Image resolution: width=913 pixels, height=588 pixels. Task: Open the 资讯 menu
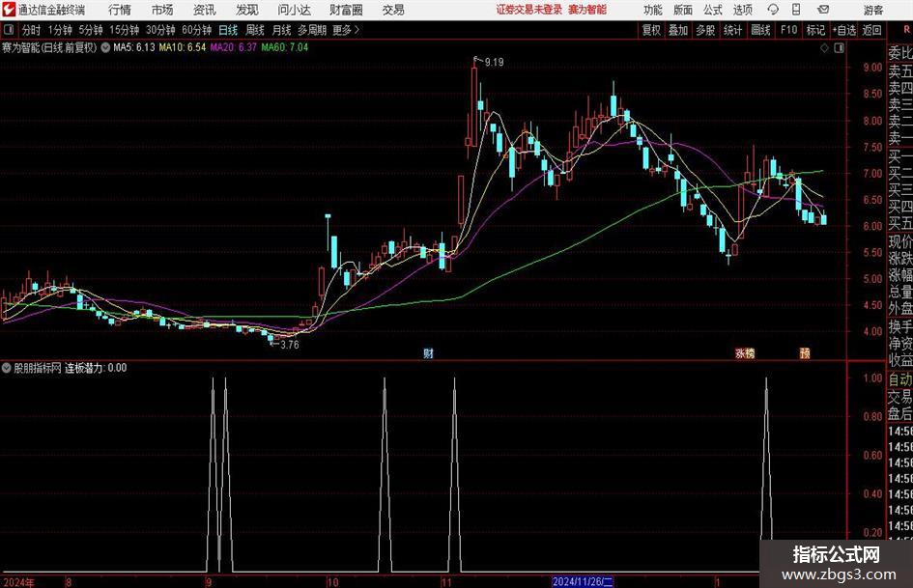tap(205, 10)
